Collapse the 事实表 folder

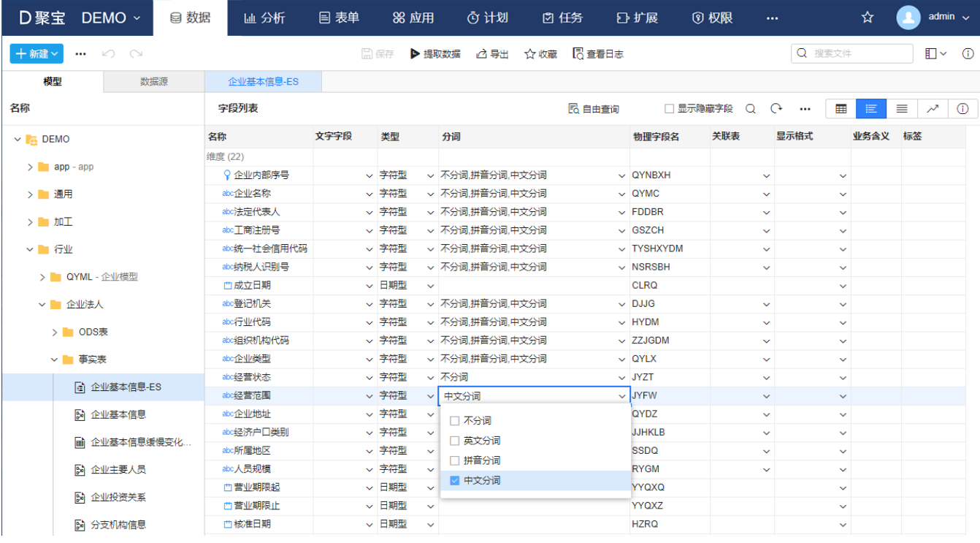click(55, 360)
